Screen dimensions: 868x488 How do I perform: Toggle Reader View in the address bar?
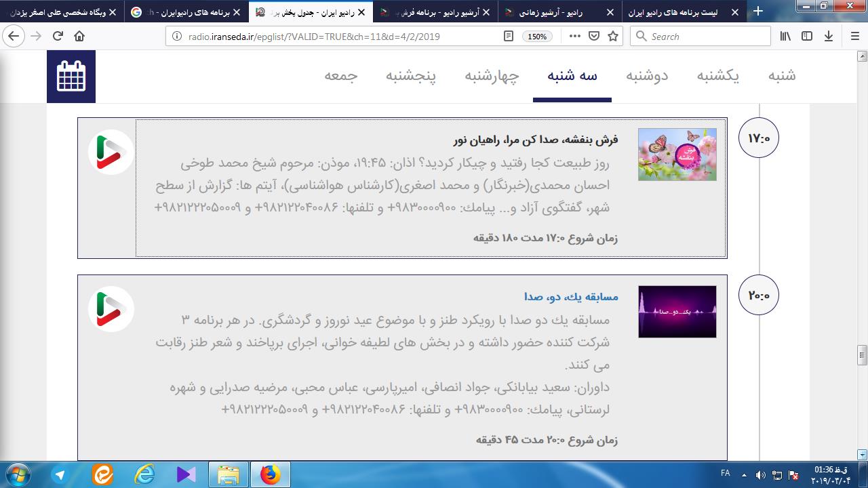[x=509, y=37]
